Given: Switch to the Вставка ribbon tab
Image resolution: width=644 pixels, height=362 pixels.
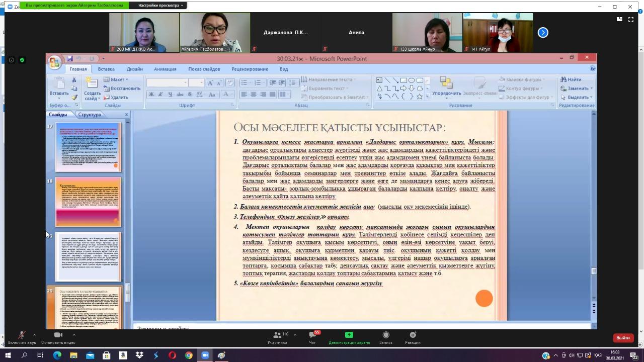Looking at the screenshot, I should pyautogui.click(x=106, y=69).
